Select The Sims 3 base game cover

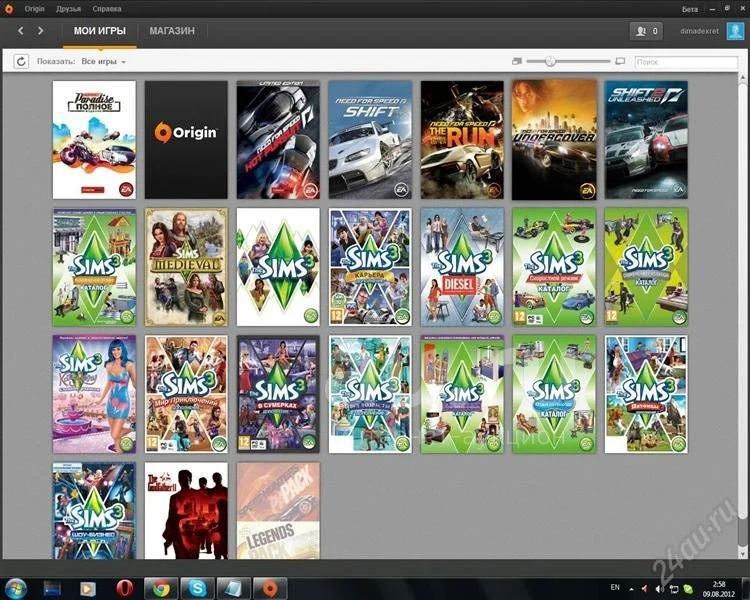[278, 267]
